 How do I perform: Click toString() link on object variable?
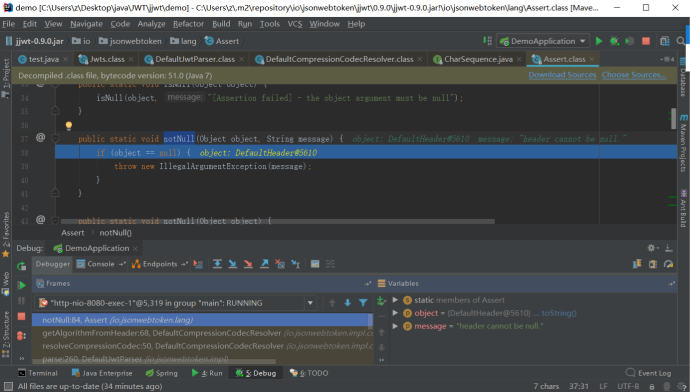559,313
